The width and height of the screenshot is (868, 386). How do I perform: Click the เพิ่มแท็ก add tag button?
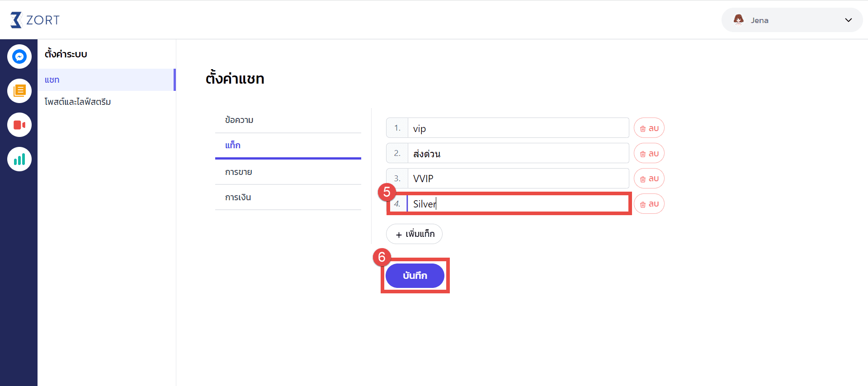click(x=414, y=234)
